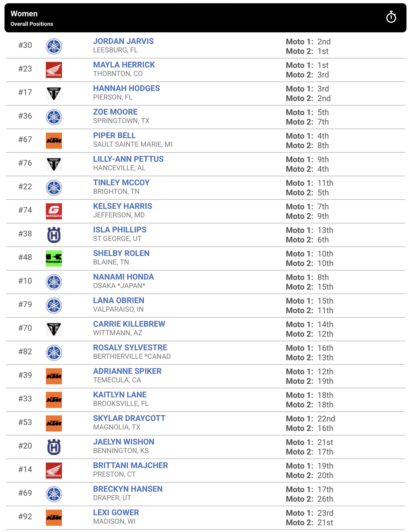Screen dimensions: 411x532
Task: Open Rosaly Sylvestre rider profile
Action: [130, 347]
